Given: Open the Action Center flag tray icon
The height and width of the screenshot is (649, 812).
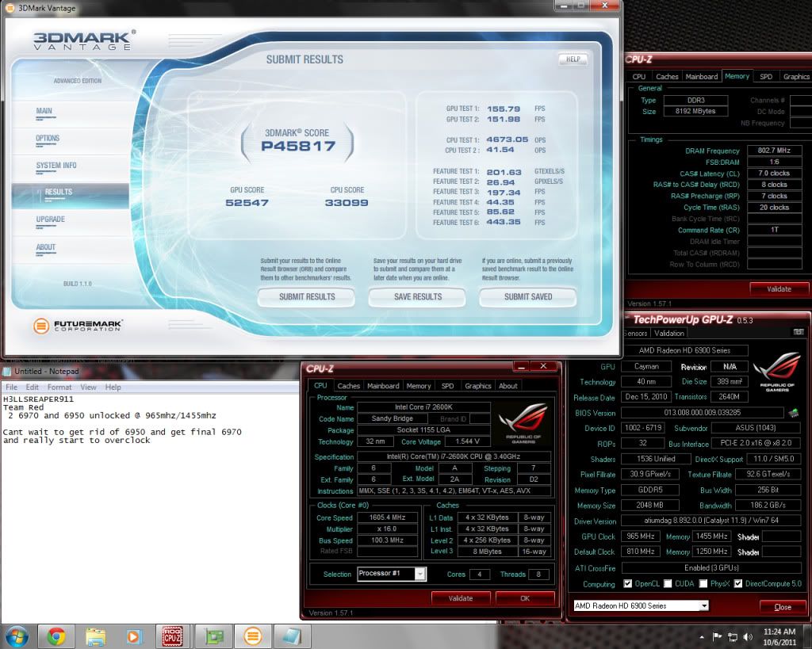Looking at the screenshot, I should [717, 636].
